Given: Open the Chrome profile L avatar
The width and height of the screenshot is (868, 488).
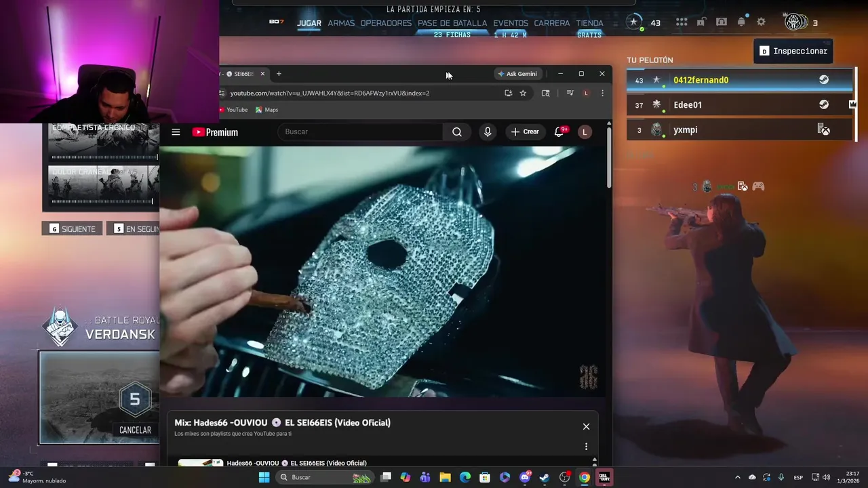Looking at the screenshot, I should tap(586, 93).
